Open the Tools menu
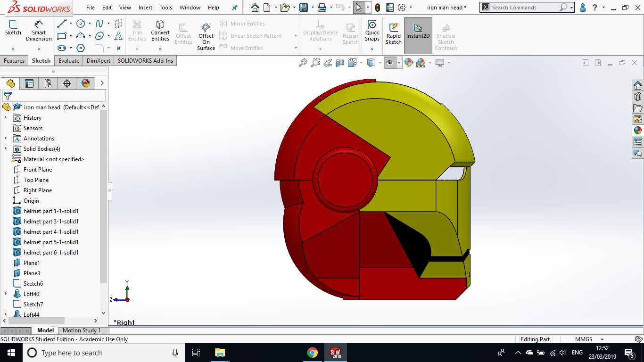The width and height of the screenshot is (644, 362). (166, 8)
